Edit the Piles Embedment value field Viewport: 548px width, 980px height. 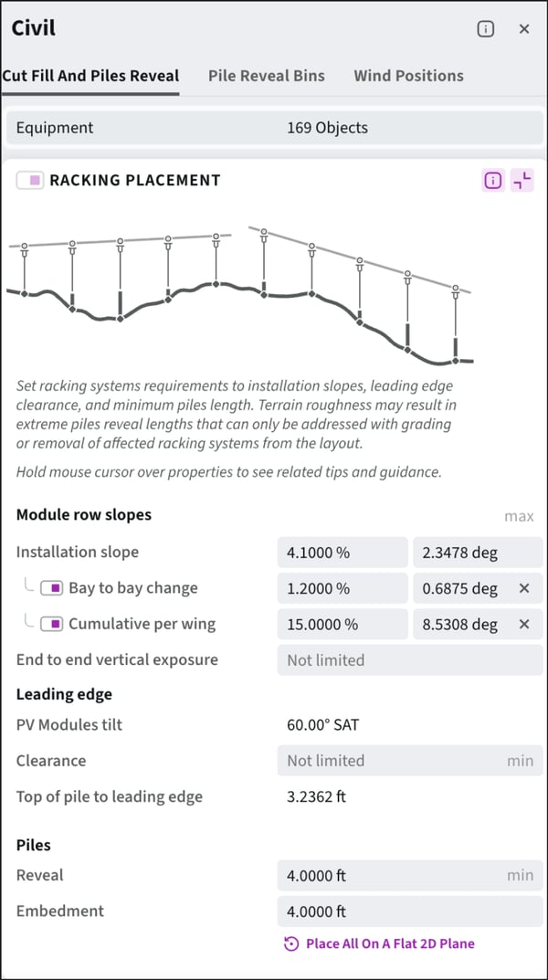(409, 912)
